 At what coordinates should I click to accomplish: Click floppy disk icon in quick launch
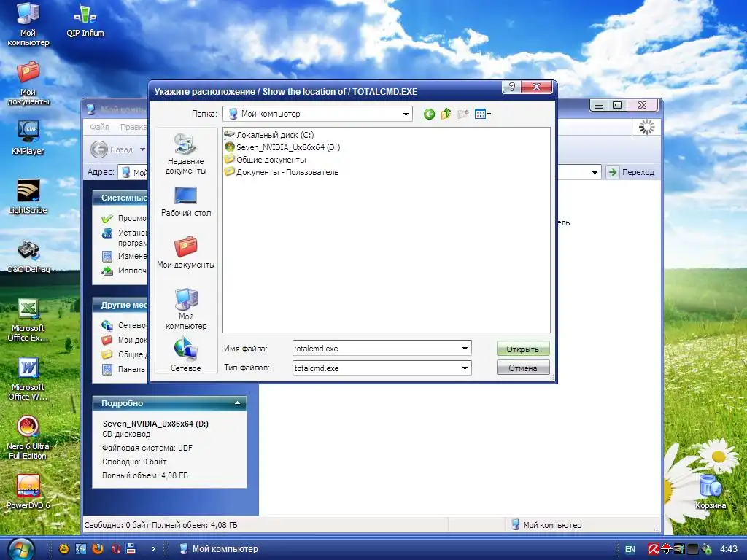131,548
